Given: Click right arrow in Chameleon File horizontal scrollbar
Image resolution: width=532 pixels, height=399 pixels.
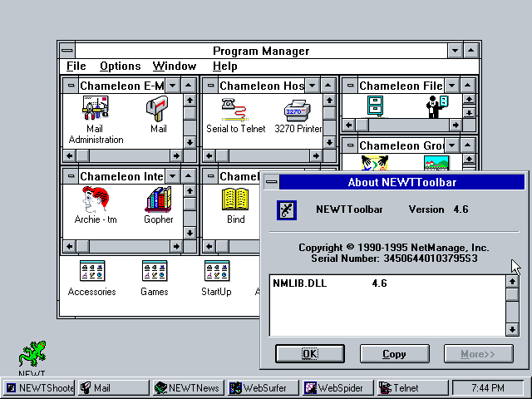Looking at the screenshot, I should [x=456, y=126].
